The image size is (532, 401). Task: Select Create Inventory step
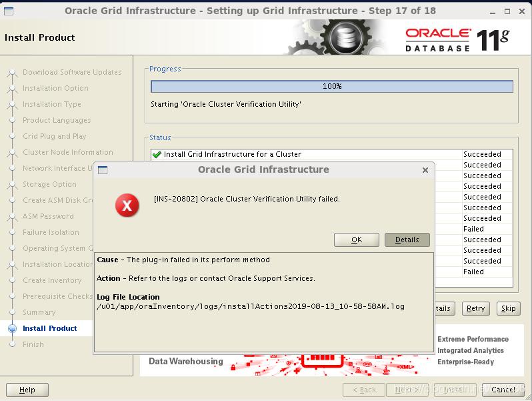(x=52, y=280)
